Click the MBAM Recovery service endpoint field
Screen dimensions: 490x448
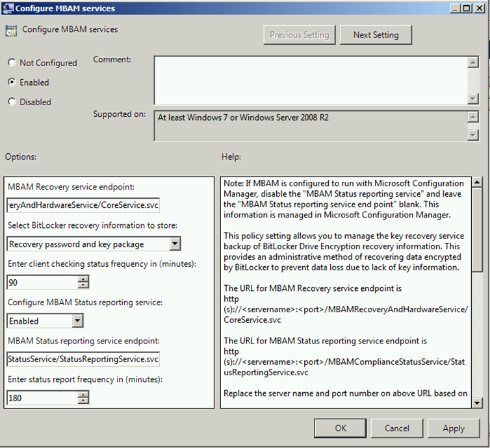[x=83, y=205]
